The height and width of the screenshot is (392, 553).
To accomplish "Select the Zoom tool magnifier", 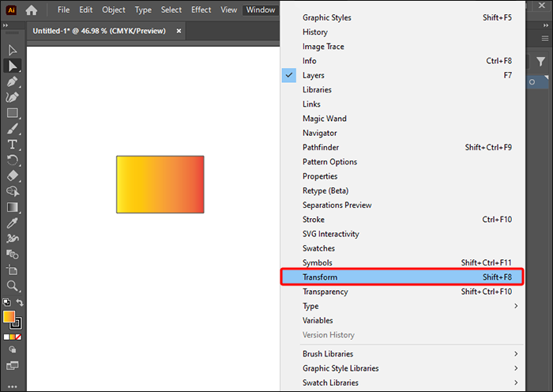I will pos(13,286).
